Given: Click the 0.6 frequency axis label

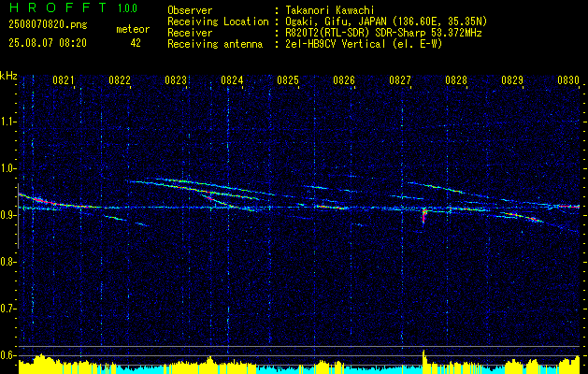Looking at the screenshot, I should (7, 355).
